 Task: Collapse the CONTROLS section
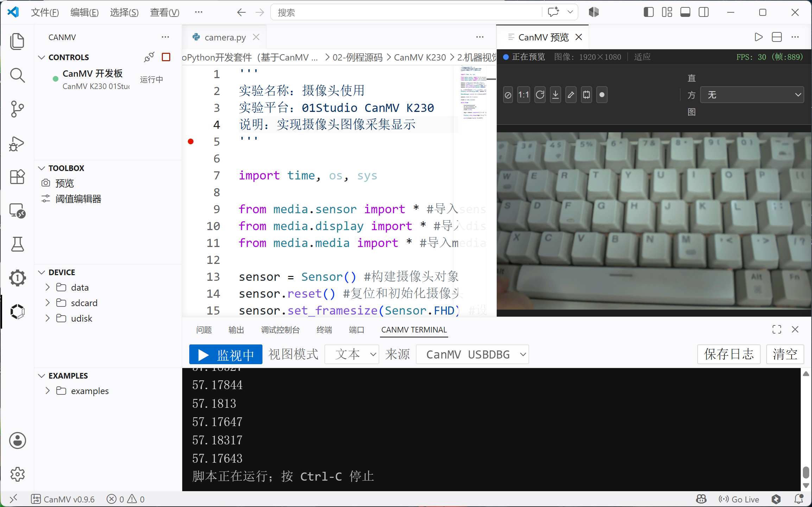pyautogui.click(x=42, y=57)
